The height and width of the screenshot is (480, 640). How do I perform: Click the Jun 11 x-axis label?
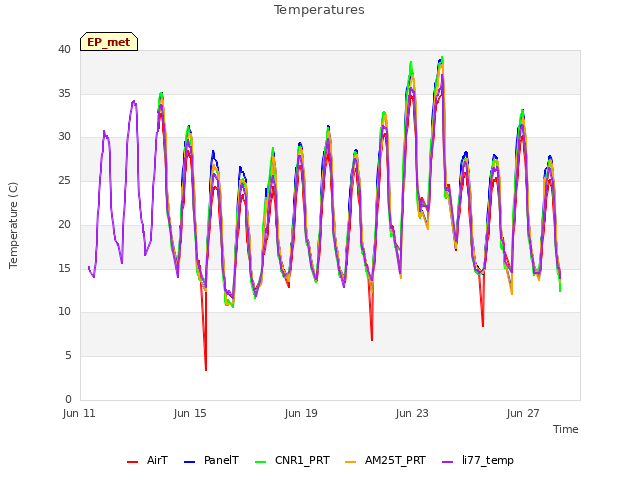79,413
